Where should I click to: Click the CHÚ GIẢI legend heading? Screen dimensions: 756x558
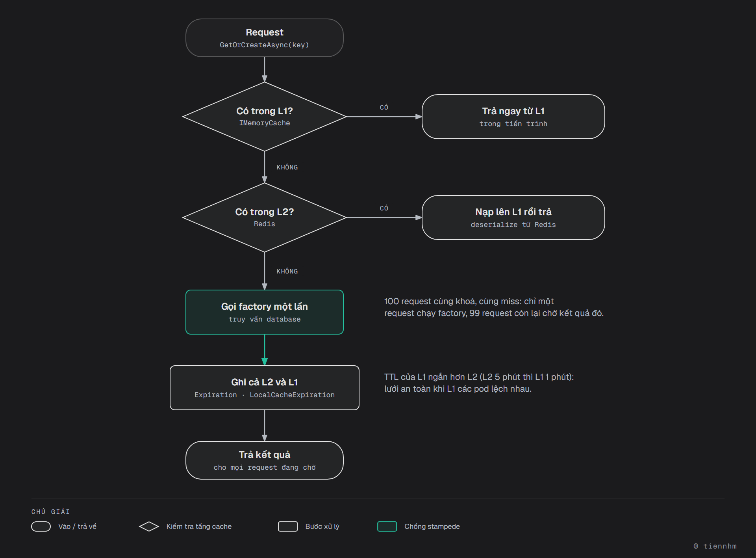[x=51, y=511]
